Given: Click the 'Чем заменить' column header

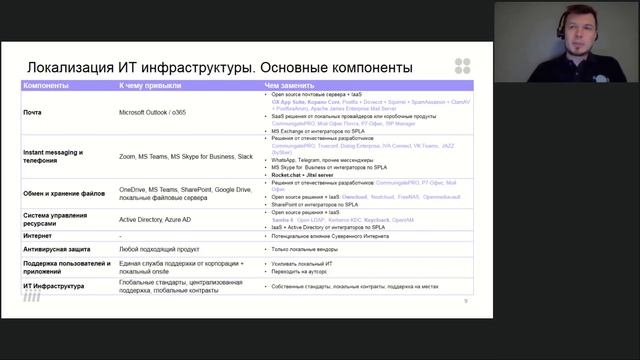Looking at the screenshot, I should click(x=289, y=85).
